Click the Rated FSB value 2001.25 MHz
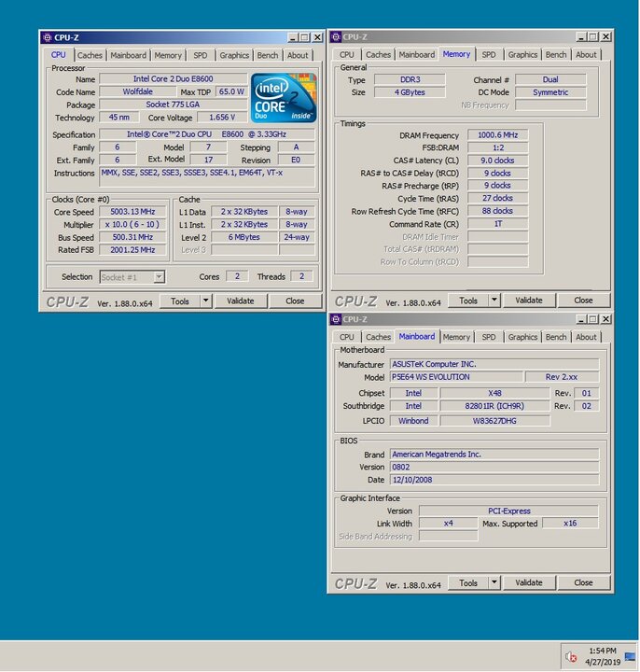 [x=132, y=250]
